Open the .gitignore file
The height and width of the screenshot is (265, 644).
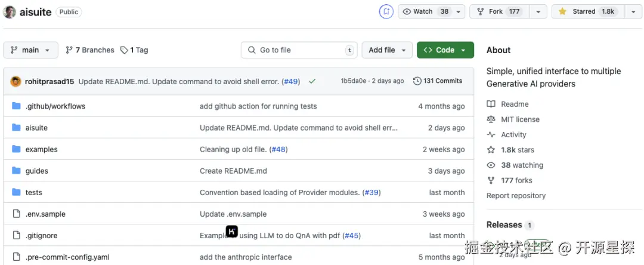coord(42,235)
